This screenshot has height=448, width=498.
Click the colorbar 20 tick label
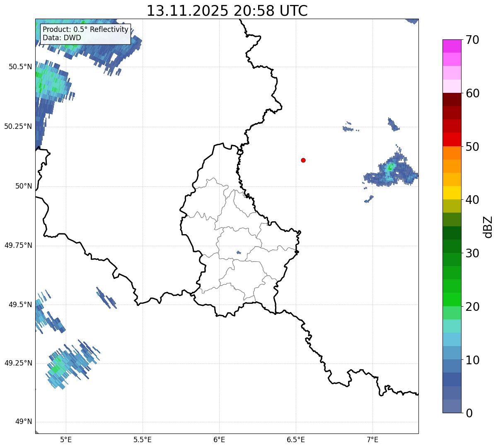click(x=472, y=307)
